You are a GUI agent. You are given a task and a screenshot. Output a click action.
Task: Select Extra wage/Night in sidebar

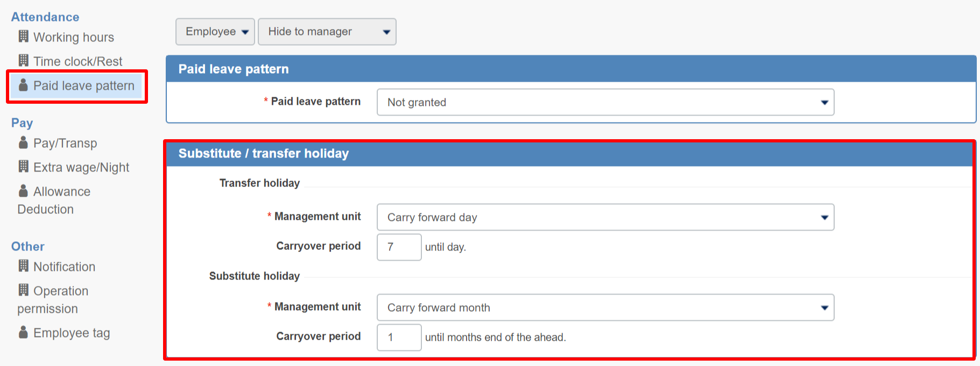point(81,167)
